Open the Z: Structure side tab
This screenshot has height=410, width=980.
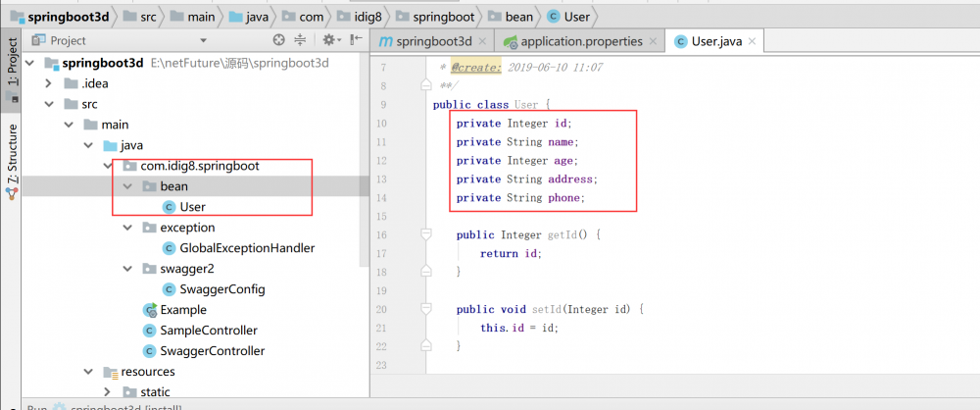coord(11,161)
